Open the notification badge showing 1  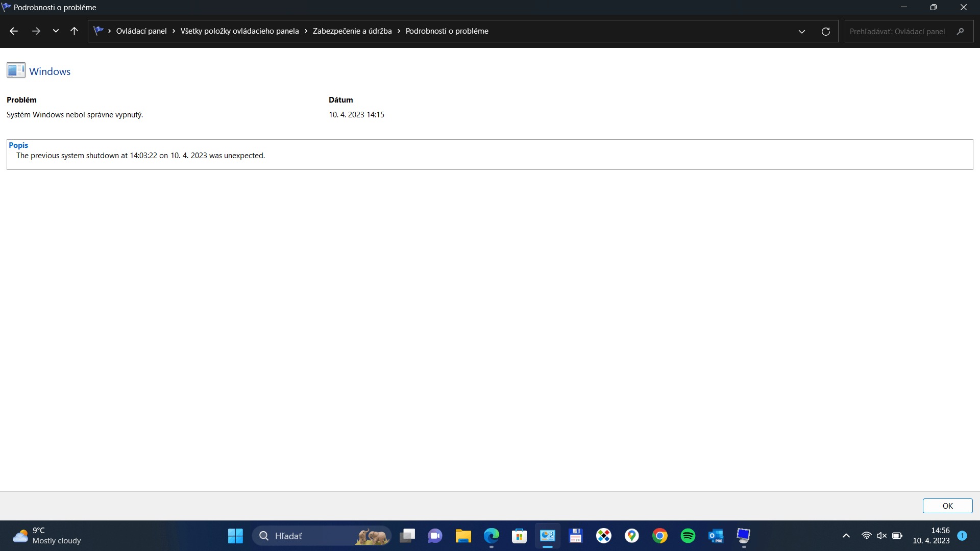(962, 535)
